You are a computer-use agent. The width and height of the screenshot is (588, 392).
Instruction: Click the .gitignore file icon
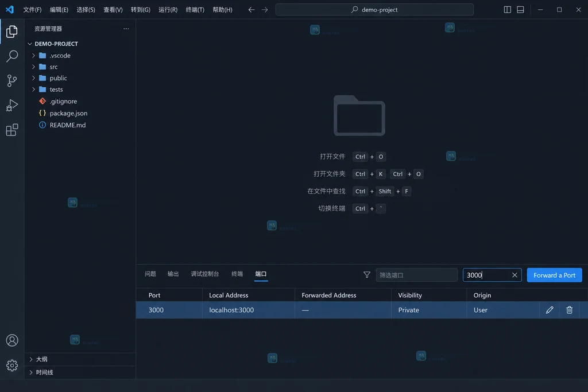[x=42, y=101]
